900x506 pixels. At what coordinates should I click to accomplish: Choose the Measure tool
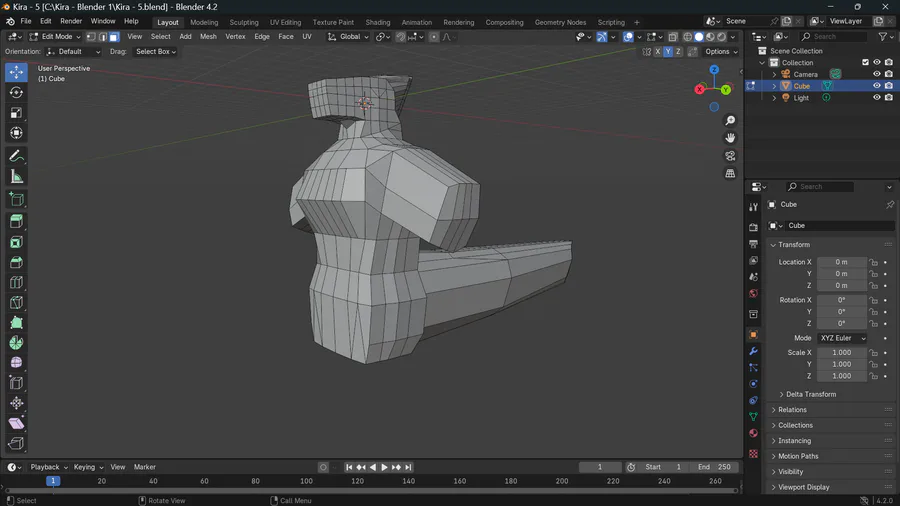(16, 177)
